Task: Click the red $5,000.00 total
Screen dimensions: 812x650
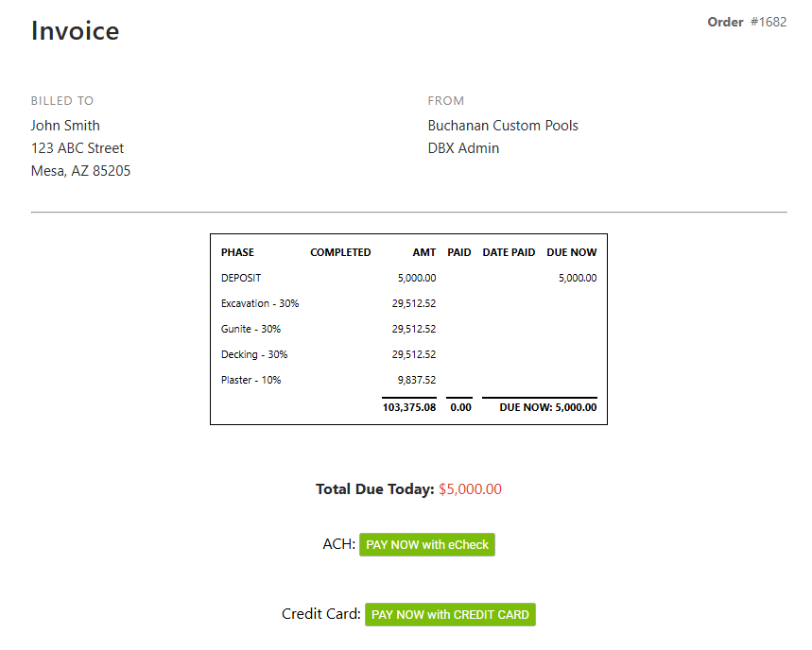Action: pos(470,489)
